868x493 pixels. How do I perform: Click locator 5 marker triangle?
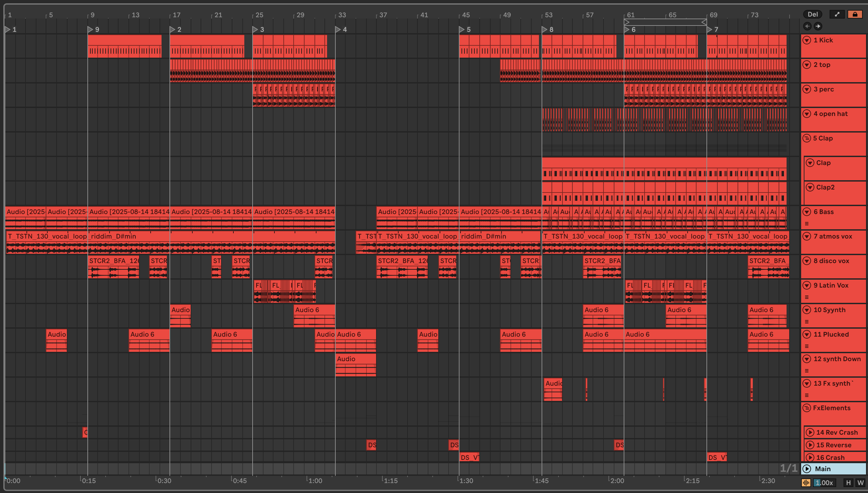pos(461,29)
